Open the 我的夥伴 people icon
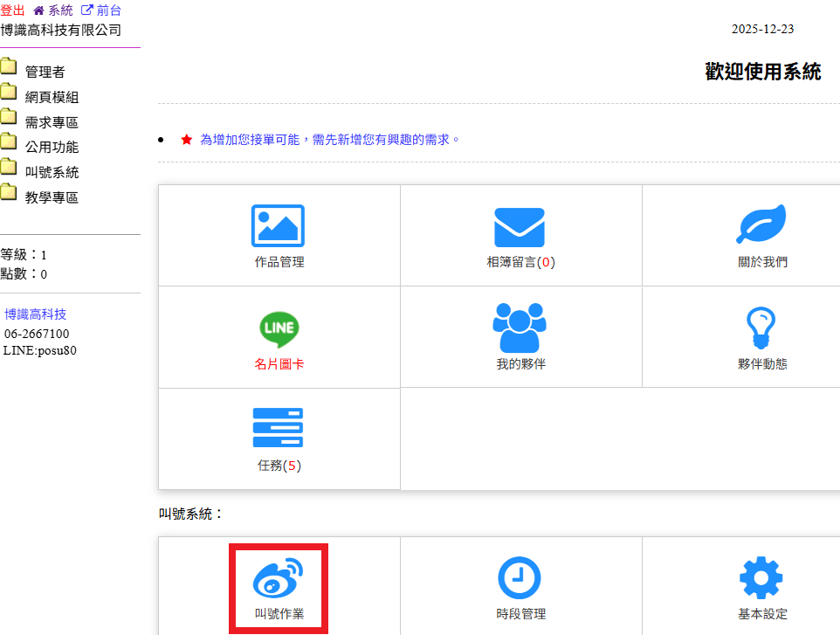This screenshot has width=840, height=635. (520, 328)
